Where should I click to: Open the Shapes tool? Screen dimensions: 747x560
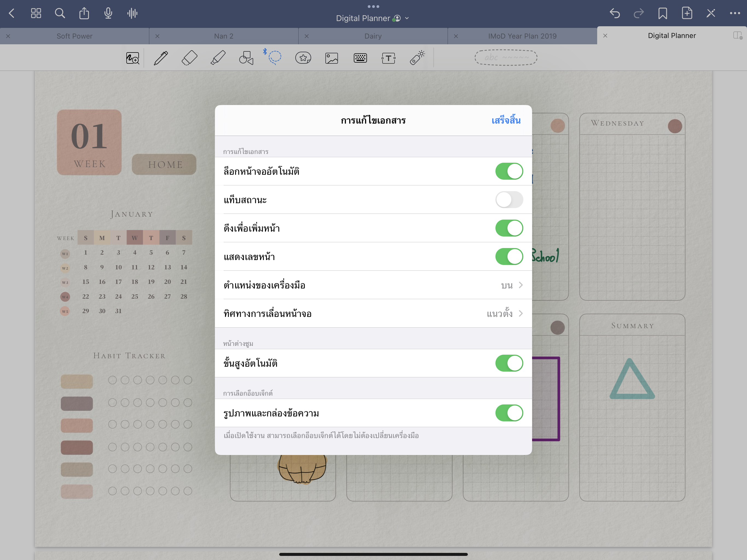coord(246,58)
